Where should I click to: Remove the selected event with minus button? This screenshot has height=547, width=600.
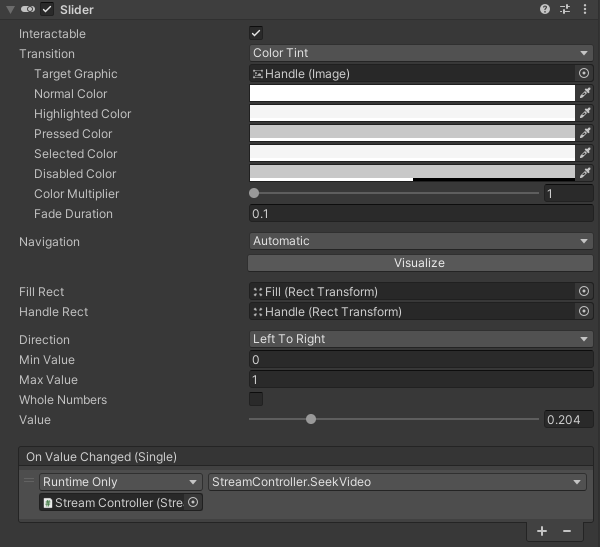[567, 531]
